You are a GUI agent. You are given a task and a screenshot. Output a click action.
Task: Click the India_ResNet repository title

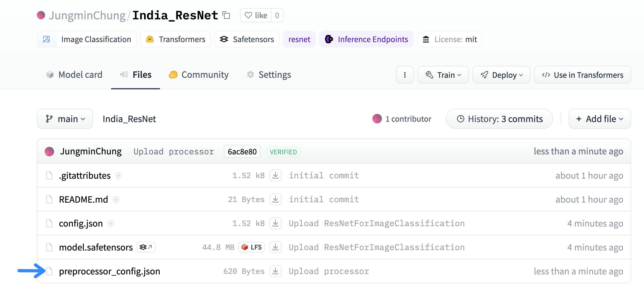pyautogui.click(x=175, y=16)
